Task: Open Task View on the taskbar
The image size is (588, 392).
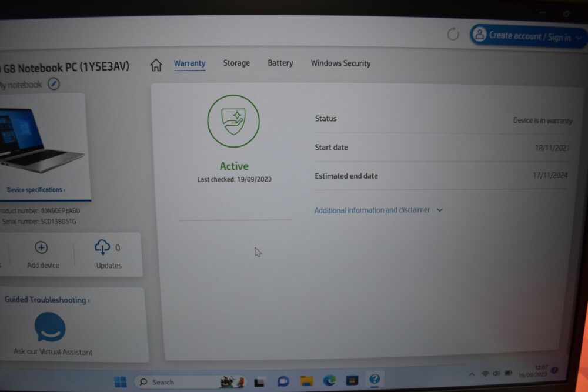Action: (259, 382)
